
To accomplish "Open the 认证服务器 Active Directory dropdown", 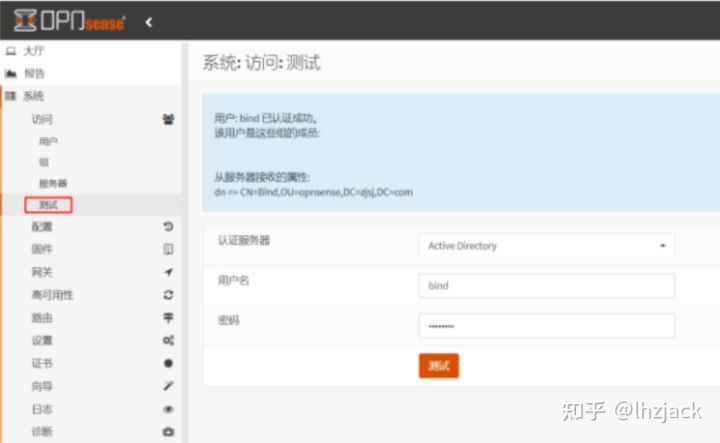I will [x=546, y=246].
